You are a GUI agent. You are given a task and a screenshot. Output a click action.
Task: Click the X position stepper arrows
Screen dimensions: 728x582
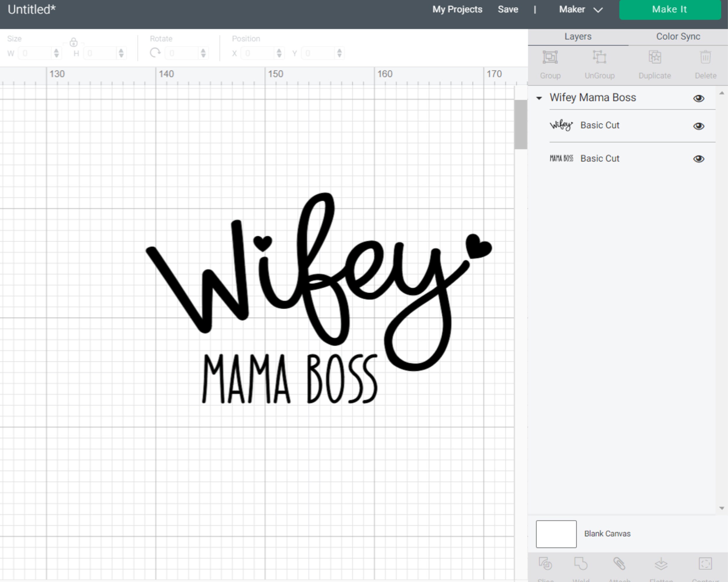(x=279, y=53)
